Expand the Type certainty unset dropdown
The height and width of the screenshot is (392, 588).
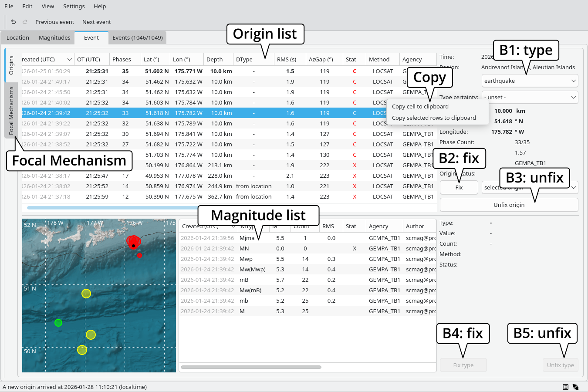(530, 97)
